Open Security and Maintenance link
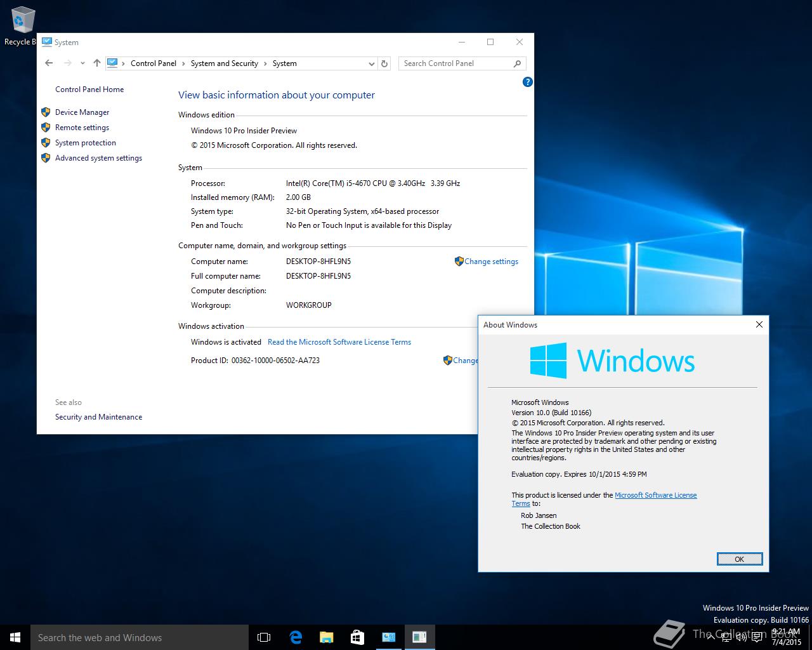812x650 pixels. [x=98, y=417]
